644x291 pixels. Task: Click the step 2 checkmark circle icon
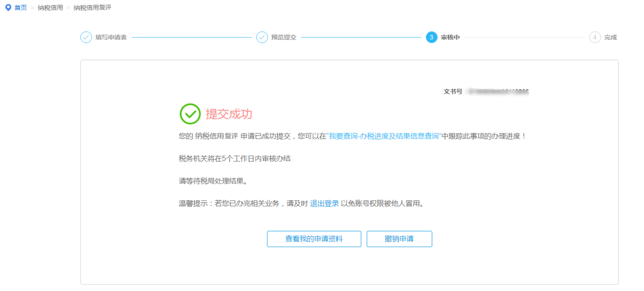pos(262,38)
